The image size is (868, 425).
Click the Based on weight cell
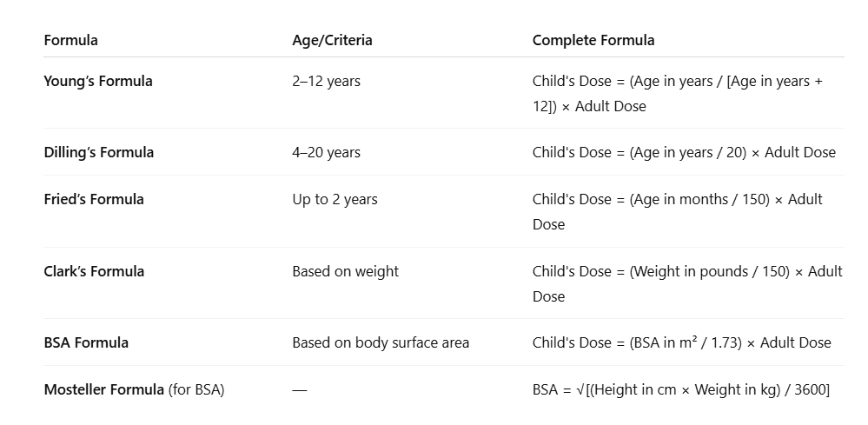346,272
